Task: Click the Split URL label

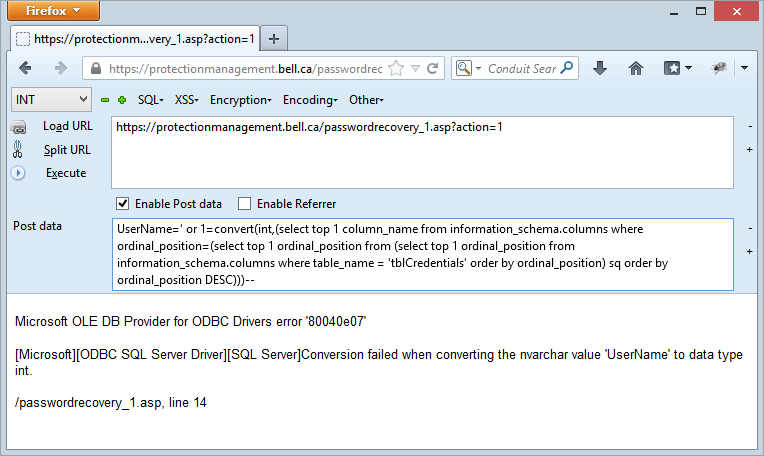Action: (x=67, y=150)
